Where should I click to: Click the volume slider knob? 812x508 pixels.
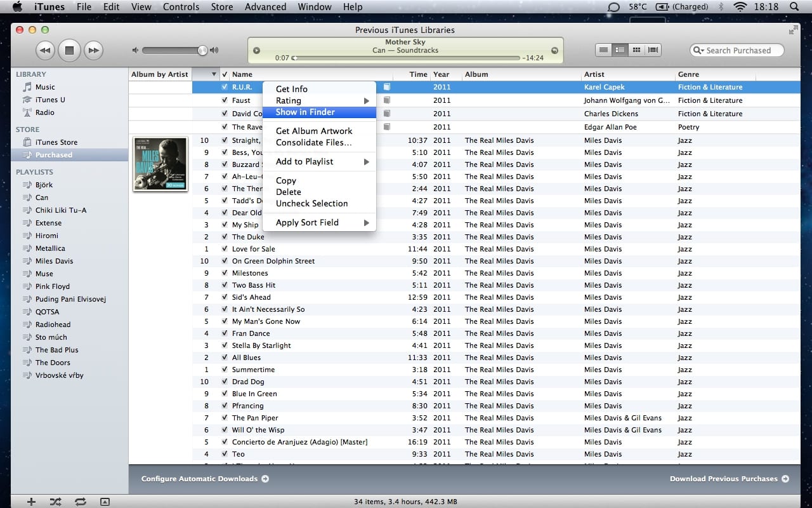202,50
